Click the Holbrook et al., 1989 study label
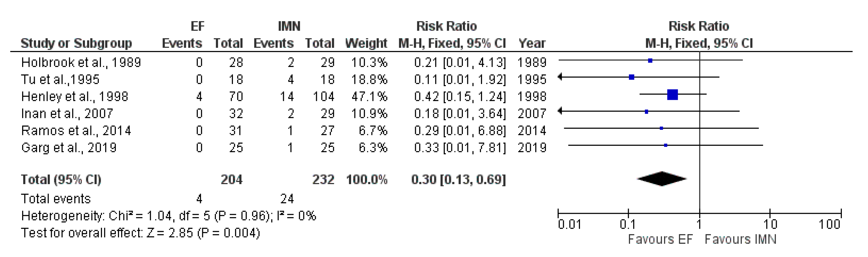The height and width of the screenshot is (257, 868). tap(81, 62)
